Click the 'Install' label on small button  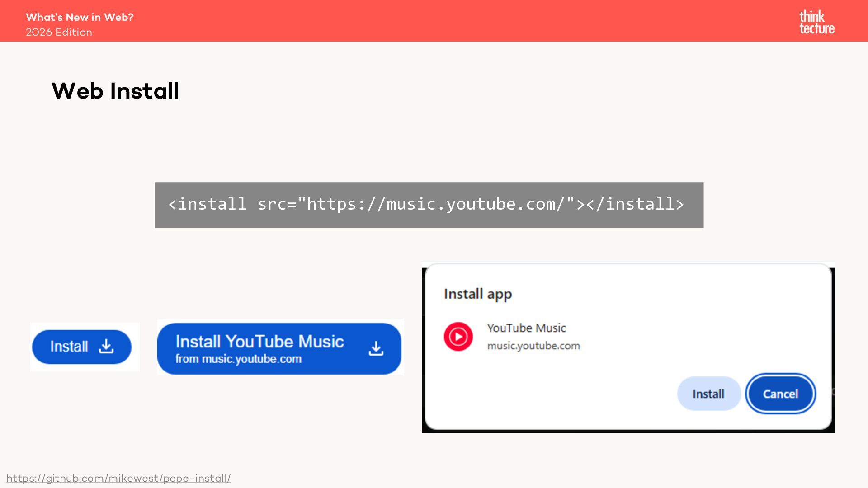[69, 347]
